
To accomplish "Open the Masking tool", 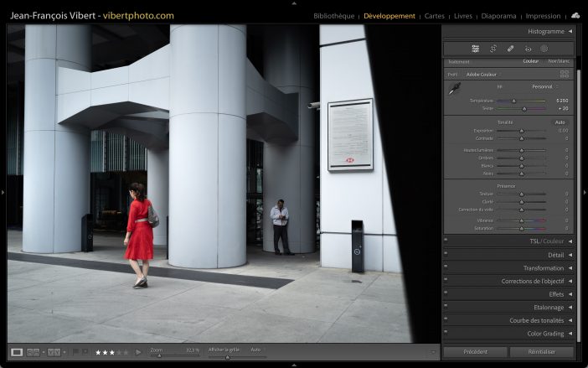I will pyautogui.click(x=544, y=49).
